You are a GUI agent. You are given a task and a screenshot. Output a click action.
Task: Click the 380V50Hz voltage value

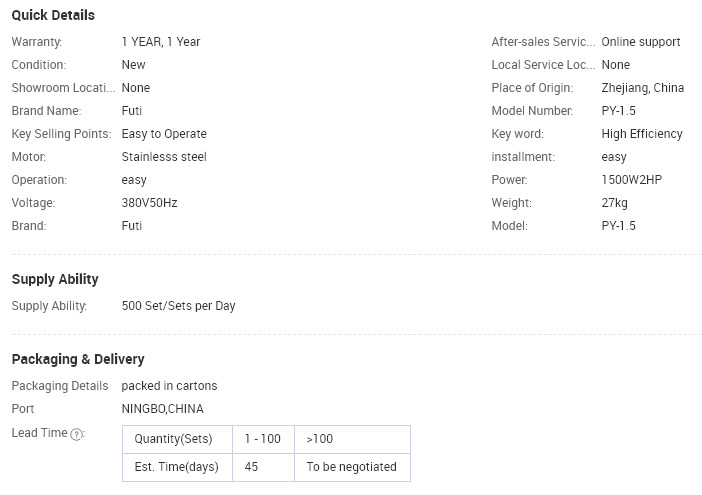point(150,203)
